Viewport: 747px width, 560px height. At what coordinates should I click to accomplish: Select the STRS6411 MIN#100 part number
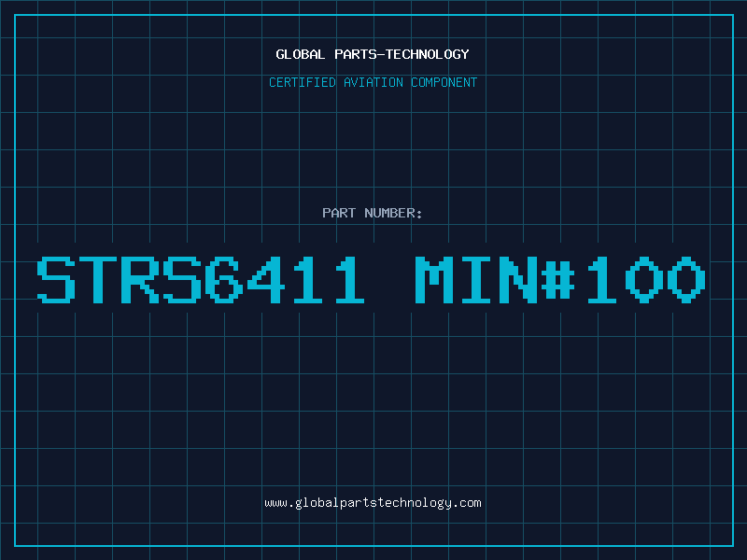click(x=372, y=280)
